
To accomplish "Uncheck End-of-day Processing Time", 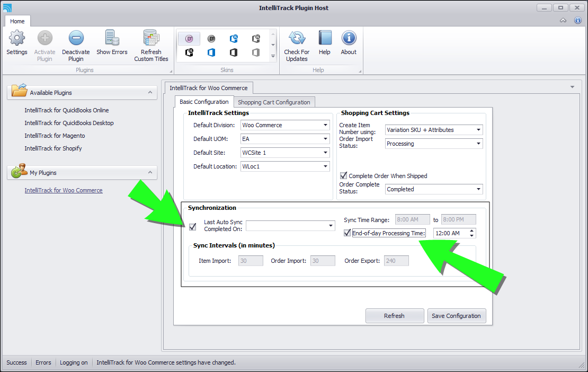I will [x=348, y=233].
